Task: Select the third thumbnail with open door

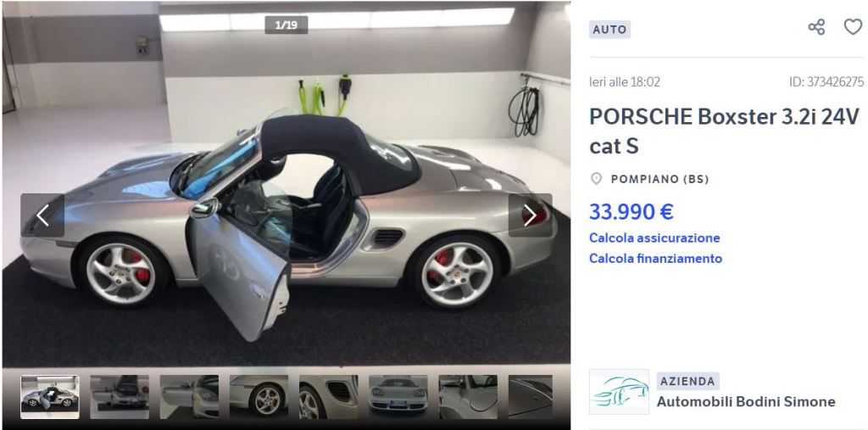Action: (189, 397)
